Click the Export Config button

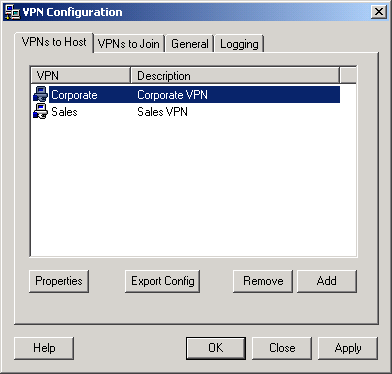pos(163,281)
